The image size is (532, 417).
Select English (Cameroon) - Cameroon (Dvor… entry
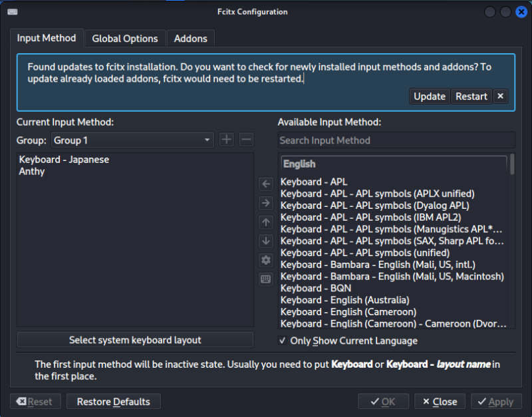point(393,324)
